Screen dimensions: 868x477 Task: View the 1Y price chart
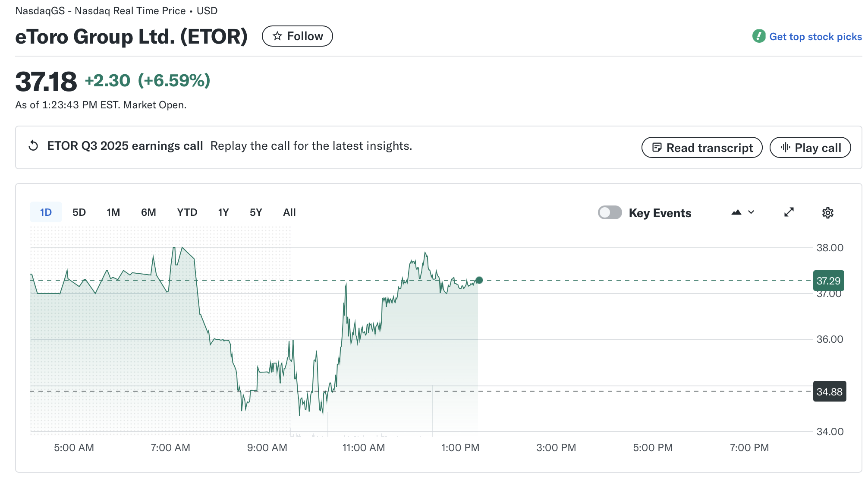click(223, 212)
